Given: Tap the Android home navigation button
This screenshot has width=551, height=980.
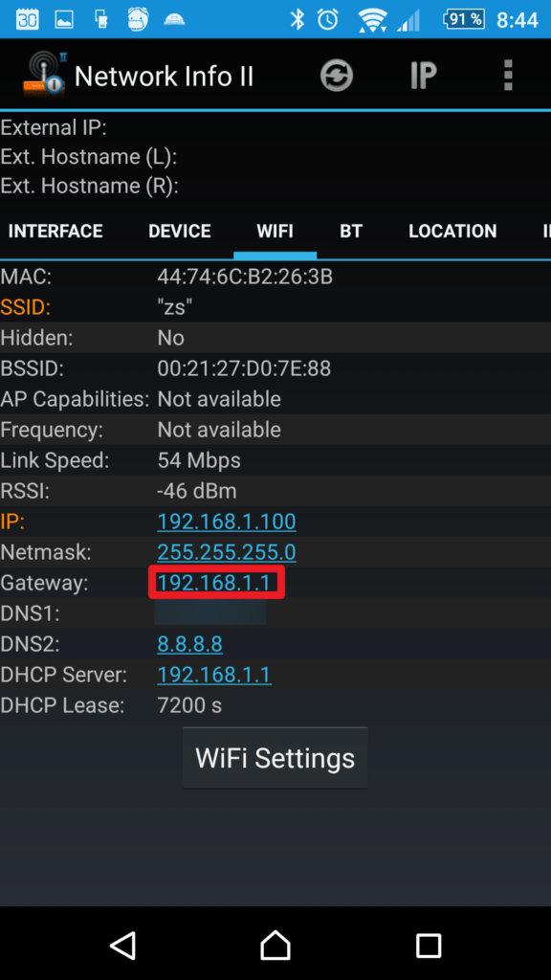Looking at the screenshot, I should [275, 945].
